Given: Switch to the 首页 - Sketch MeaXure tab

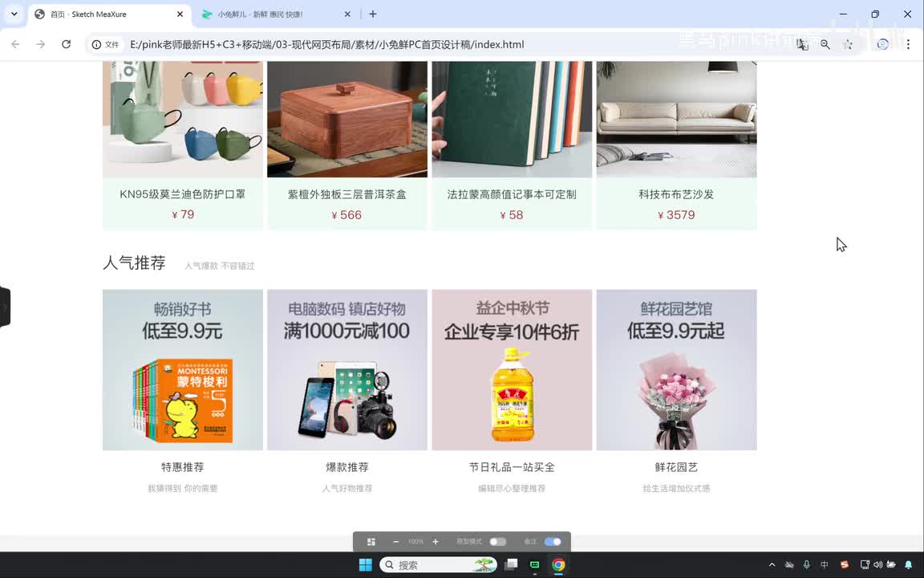Looking at the screenshot, I should (109, 14).
